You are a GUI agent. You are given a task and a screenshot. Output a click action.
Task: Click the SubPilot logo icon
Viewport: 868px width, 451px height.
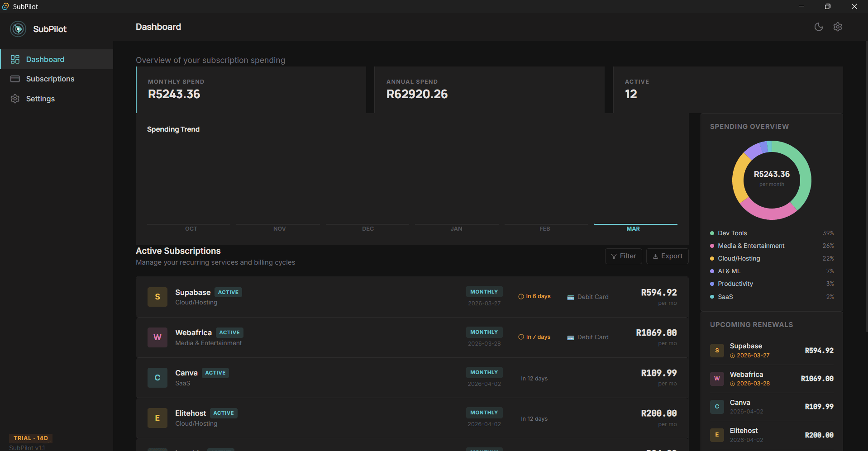coord(18,28)
